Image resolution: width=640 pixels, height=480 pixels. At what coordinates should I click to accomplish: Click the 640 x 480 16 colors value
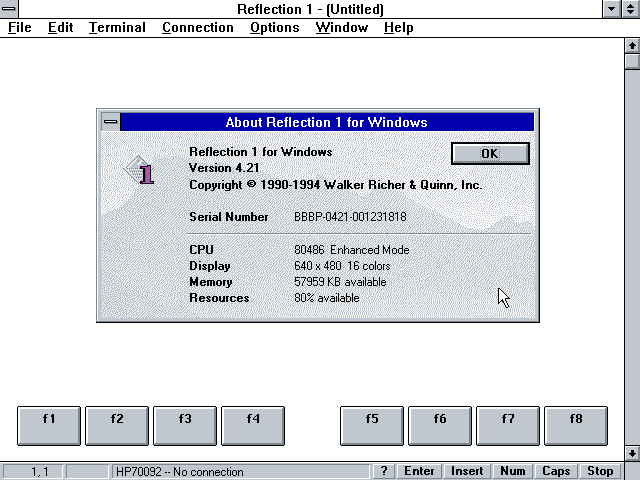[x=342, y=266]
